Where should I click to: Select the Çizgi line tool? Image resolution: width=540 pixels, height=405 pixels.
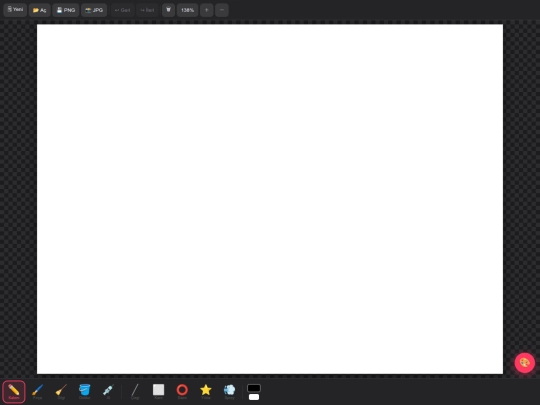[135, 392]
